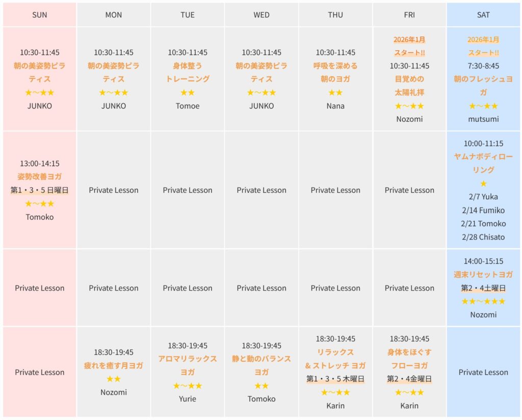Open the 目覚めの太陽礼拝 Friday class
This screenshot has height=420, width=522.
409,86
